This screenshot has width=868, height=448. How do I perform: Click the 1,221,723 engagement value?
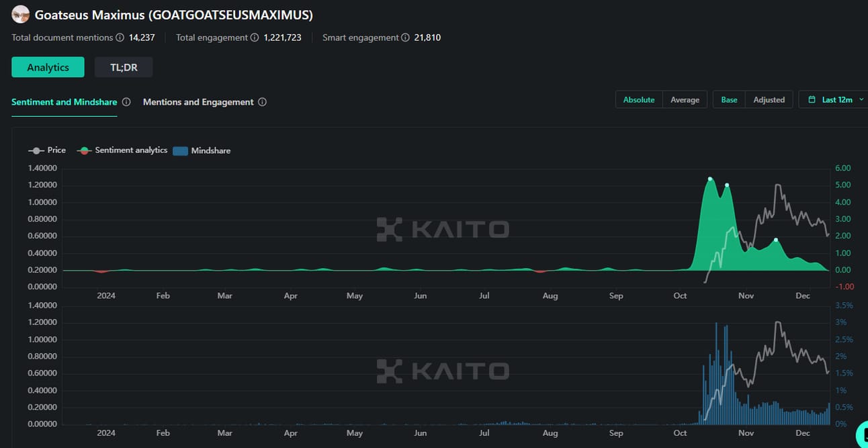click(283, 38)
